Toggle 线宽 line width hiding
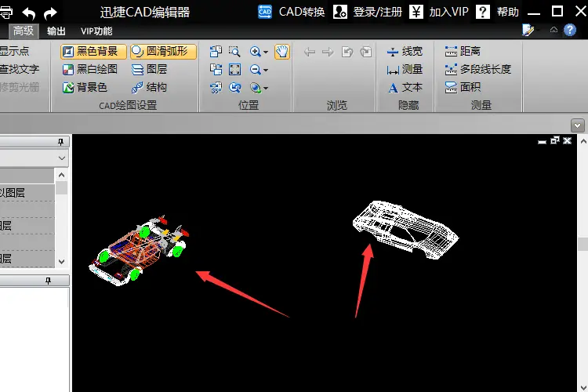Viewport: 588px width, 392px height. [x=405, y=52]
